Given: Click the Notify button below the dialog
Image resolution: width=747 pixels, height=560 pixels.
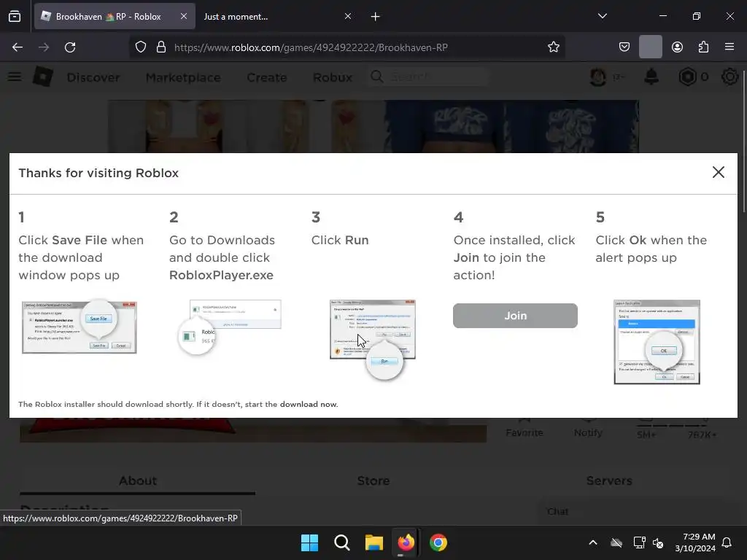Looking at the screenshot, I should (x=588, y=427).
